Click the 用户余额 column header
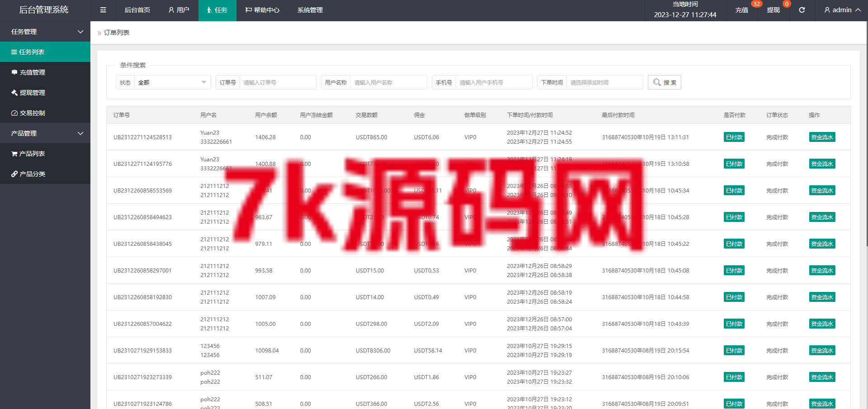Viewport: 868px width, 409px height. click(266, 115)
